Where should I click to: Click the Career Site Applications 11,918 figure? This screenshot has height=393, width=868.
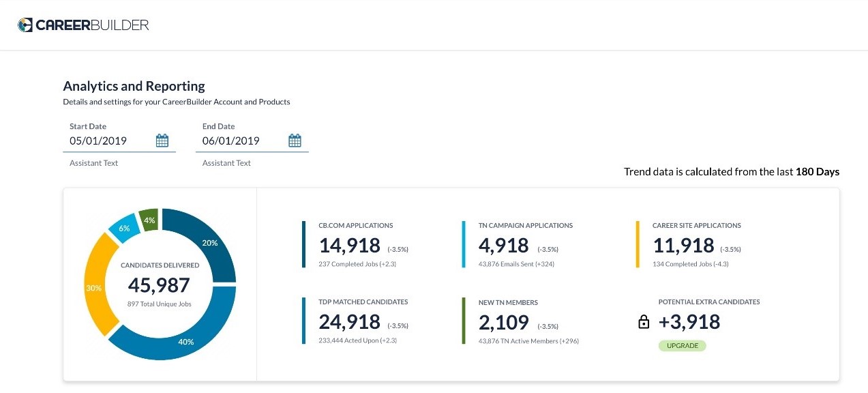click(x=683, y=246)
